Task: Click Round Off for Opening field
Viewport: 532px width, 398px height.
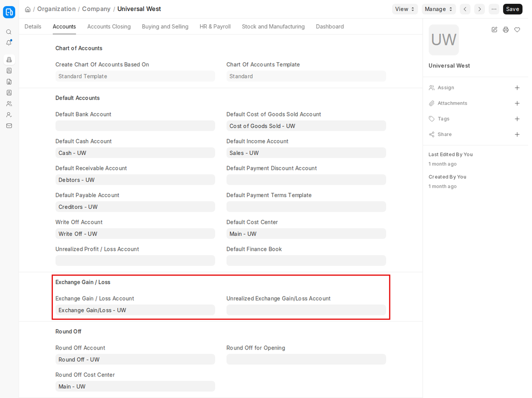Action: click(x=306, y=360)
